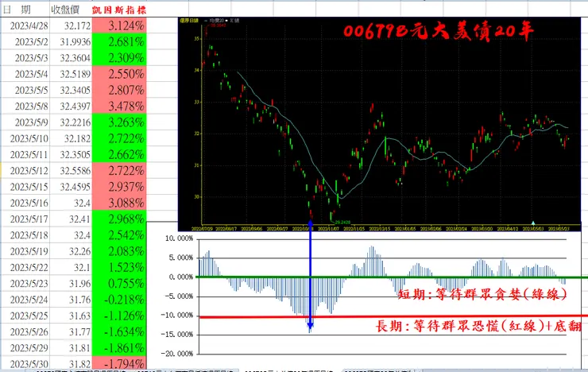Select closing price 32.41
The width and height of the screenshot is (588, 372).
pyautogui.click(x=71, y=219)
